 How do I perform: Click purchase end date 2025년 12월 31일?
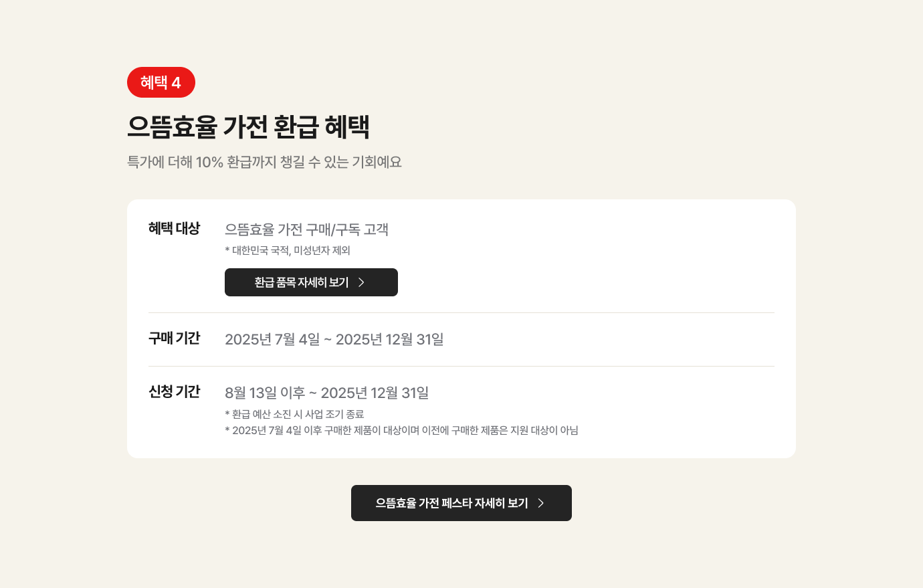pos(389,339)
